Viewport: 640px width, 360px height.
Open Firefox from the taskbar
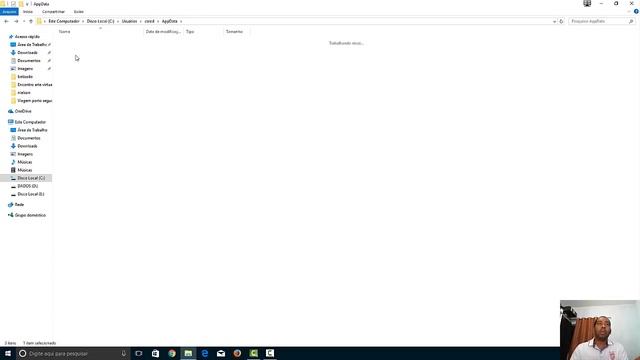(237, 353)
